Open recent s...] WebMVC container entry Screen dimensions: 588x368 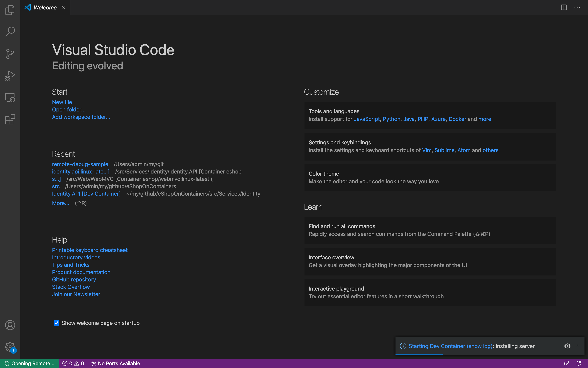pos(56,179)
